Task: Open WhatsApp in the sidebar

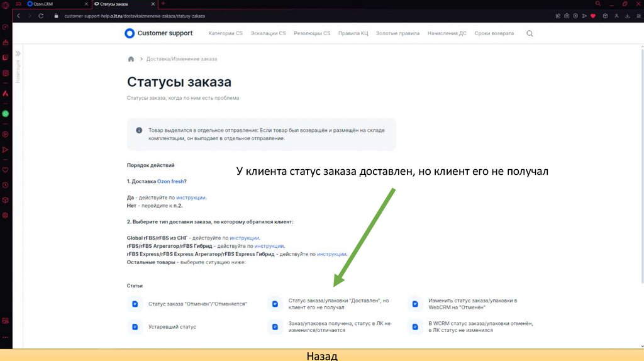Action: pyautogui.click(x=5, y=114)
